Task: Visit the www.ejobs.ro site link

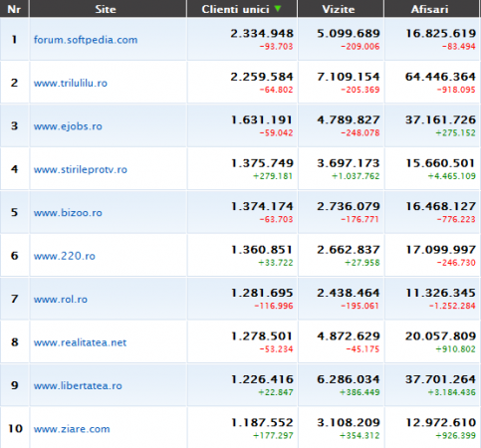Action: pyautogui.click(x=68, y=126)
